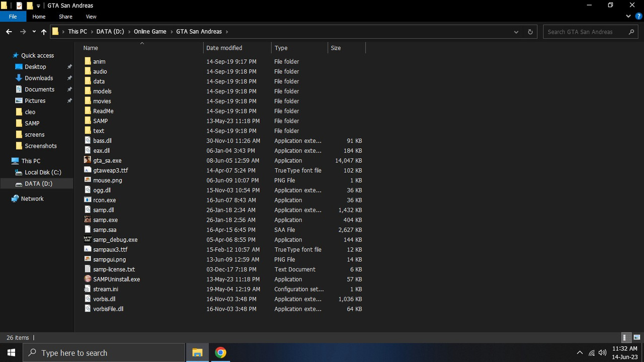Select the vorbisFile.dll file name
644x362 pixels.
pos(108,309)
